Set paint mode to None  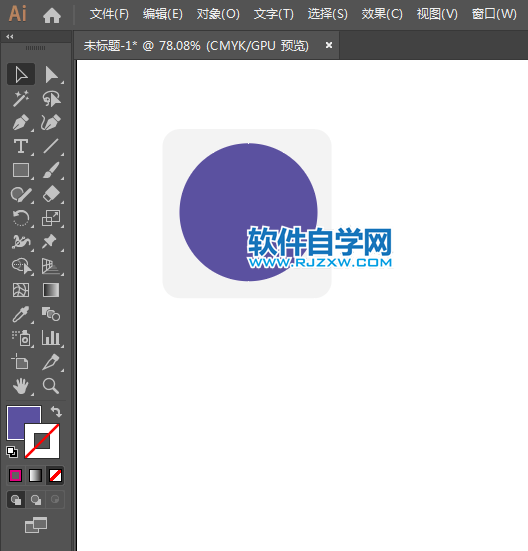[x=55, y=476]
